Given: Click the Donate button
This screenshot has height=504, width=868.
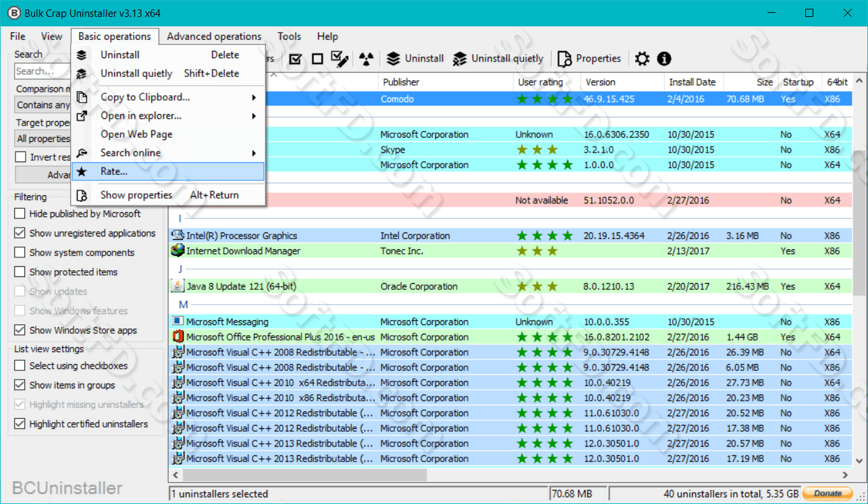Looking at the screenshot, I should (828, 494).
